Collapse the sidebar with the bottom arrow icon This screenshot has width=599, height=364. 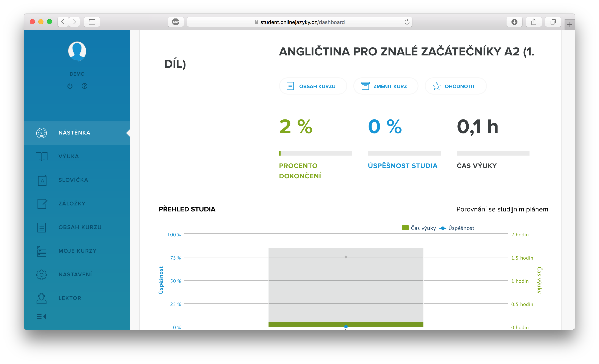pos(41,317)
